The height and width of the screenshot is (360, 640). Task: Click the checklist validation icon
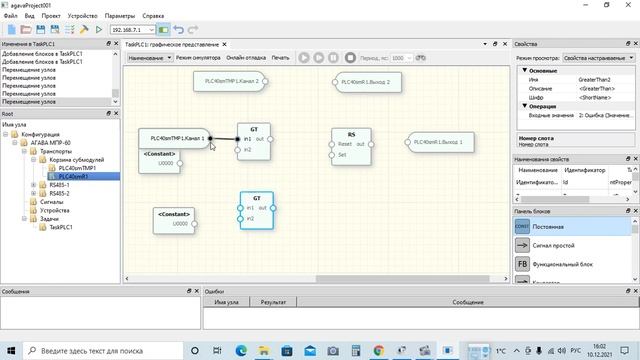pyautogui.click(x=69, y=30)
